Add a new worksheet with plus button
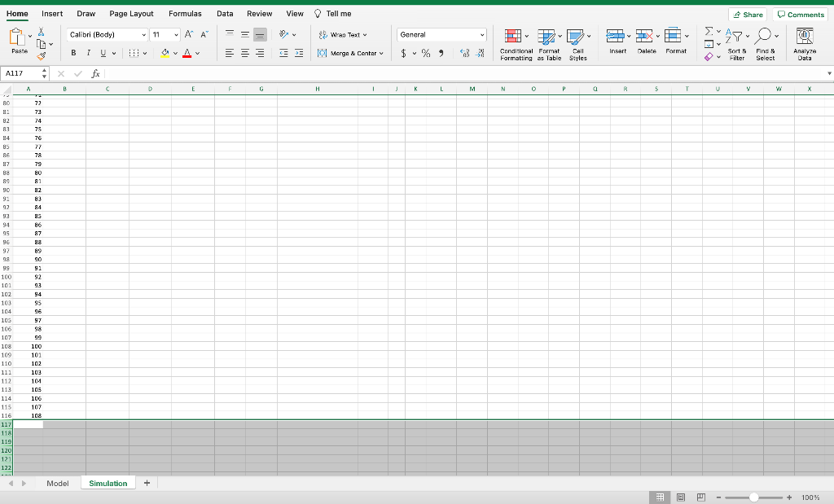The height and width of the screenshot is (504, 834). point(147,483)
